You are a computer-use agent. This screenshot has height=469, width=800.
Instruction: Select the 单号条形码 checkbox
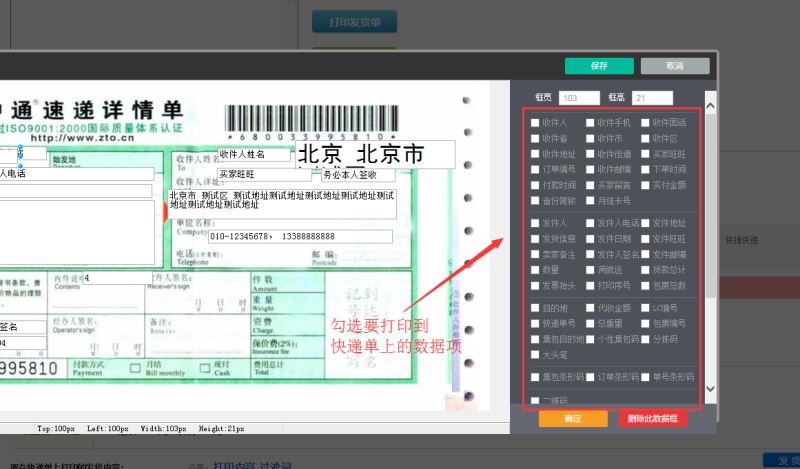pos(645,377)
